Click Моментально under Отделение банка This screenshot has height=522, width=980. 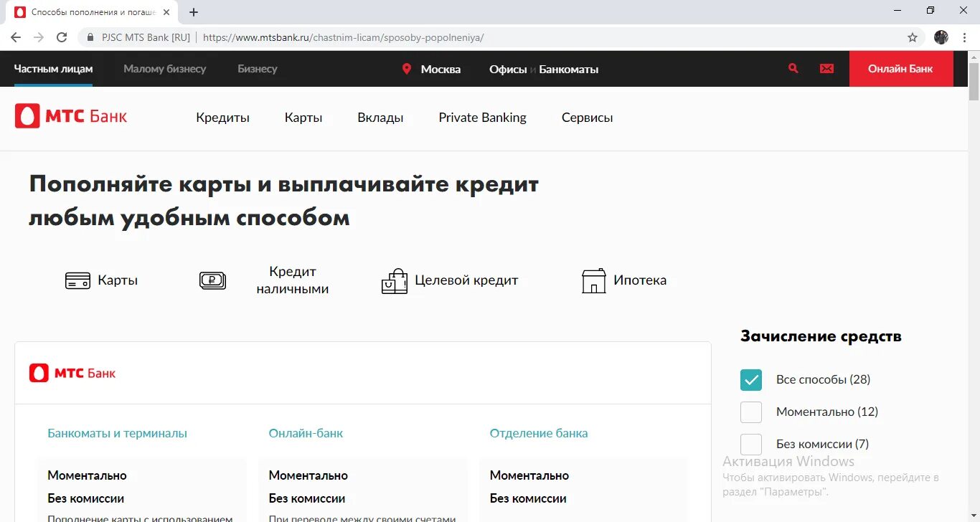point(529,475)
